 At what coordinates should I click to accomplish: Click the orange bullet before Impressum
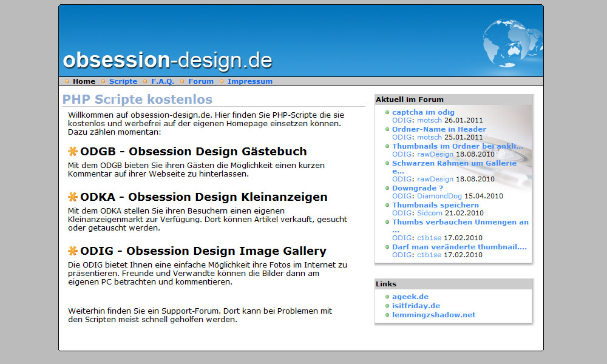tap(222, 81)
